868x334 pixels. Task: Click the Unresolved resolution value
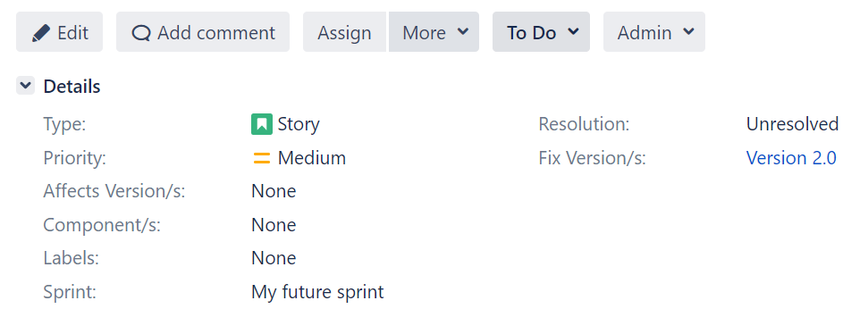(792, 124)
